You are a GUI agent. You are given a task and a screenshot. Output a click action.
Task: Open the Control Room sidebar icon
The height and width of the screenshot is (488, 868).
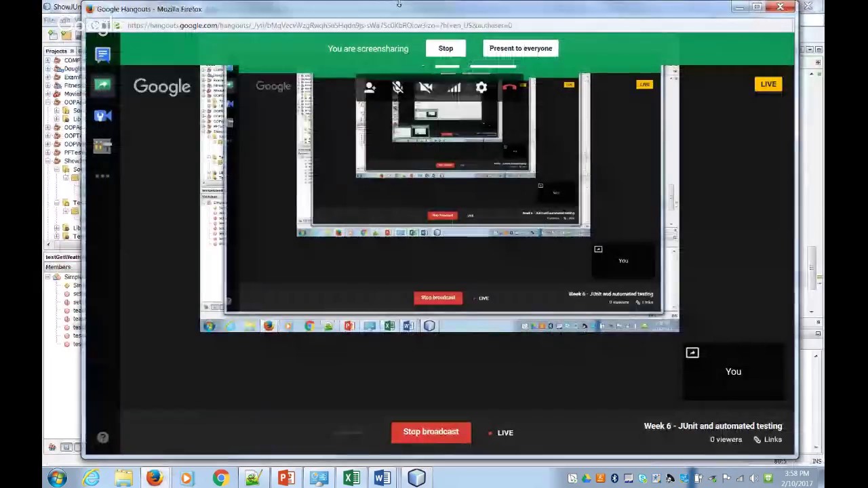point(102,145)
